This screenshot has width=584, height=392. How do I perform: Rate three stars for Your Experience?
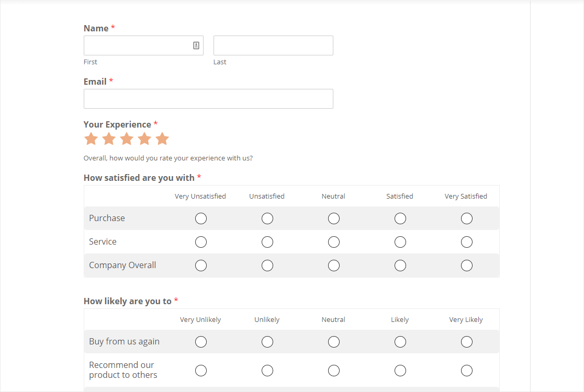point(127,139)
